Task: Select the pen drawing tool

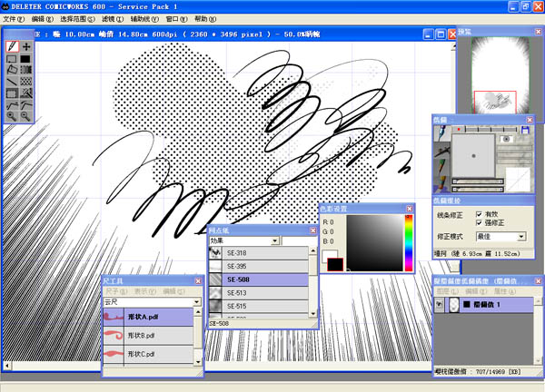Action: click(12, 46)
